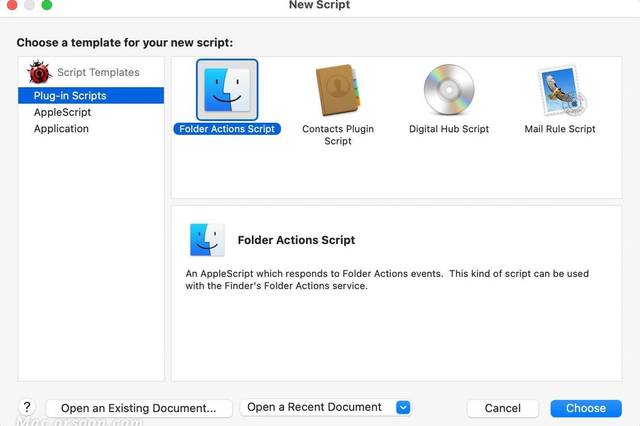
Task: Click the Script Templates header
Action: coord(98,72)
